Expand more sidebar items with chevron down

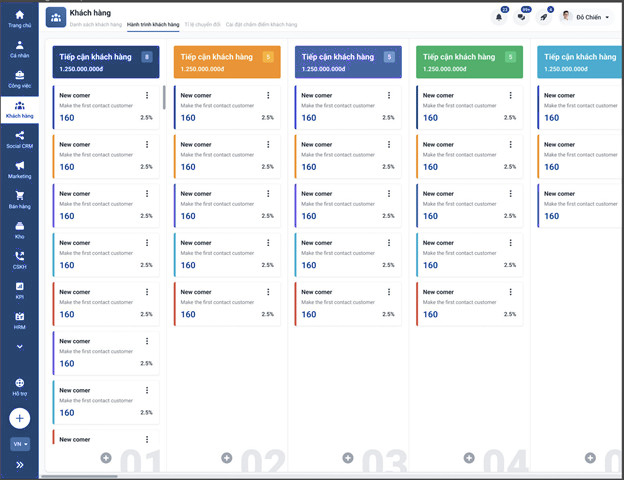19,346
